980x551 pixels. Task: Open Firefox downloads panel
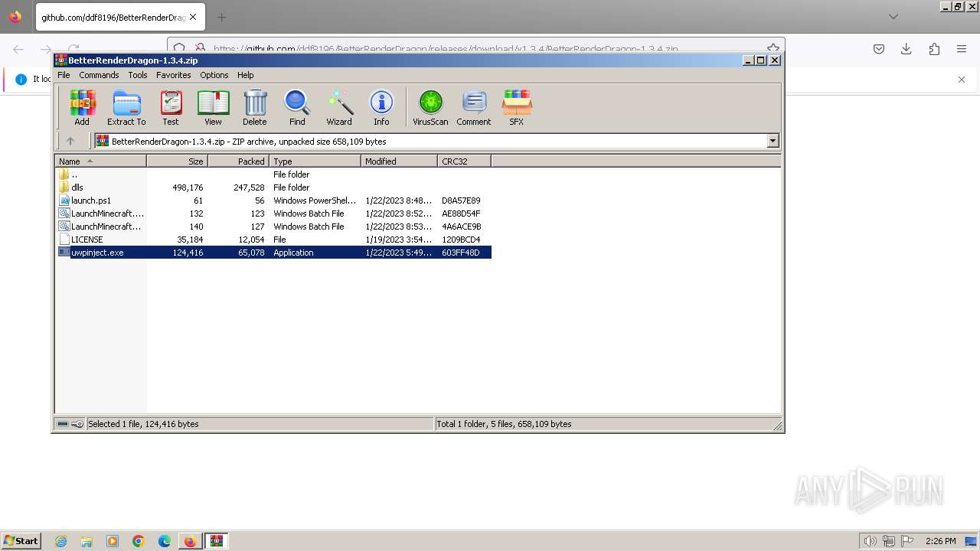[906, 49]
